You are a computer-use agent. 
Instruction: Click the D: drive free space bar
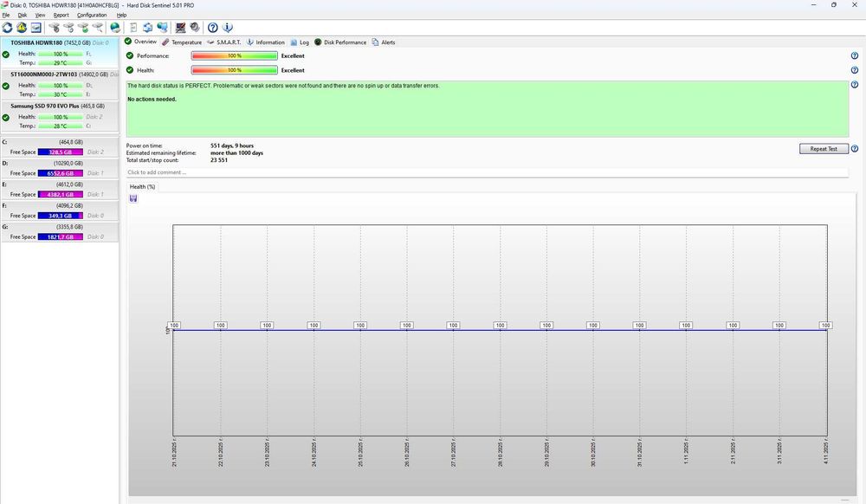[x=60, y=173]
